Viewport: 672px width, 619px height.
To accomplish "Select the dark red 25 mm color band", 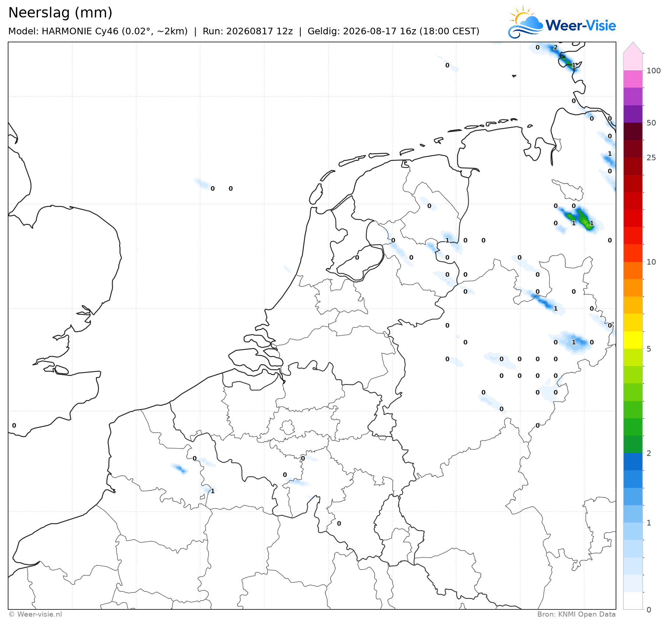I will click(633, 149).
